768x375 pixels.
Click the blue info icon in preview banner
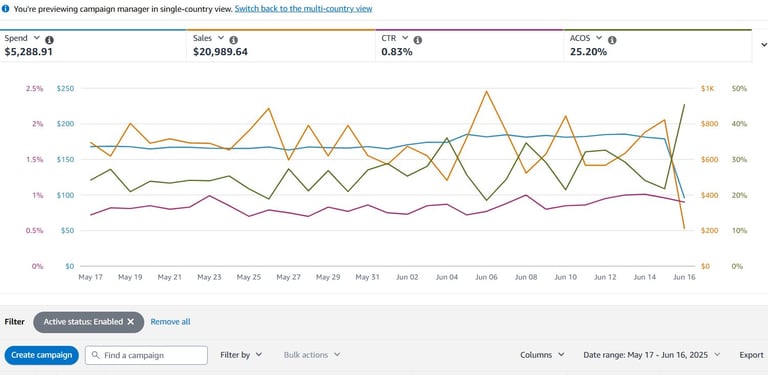pos(5,9)
